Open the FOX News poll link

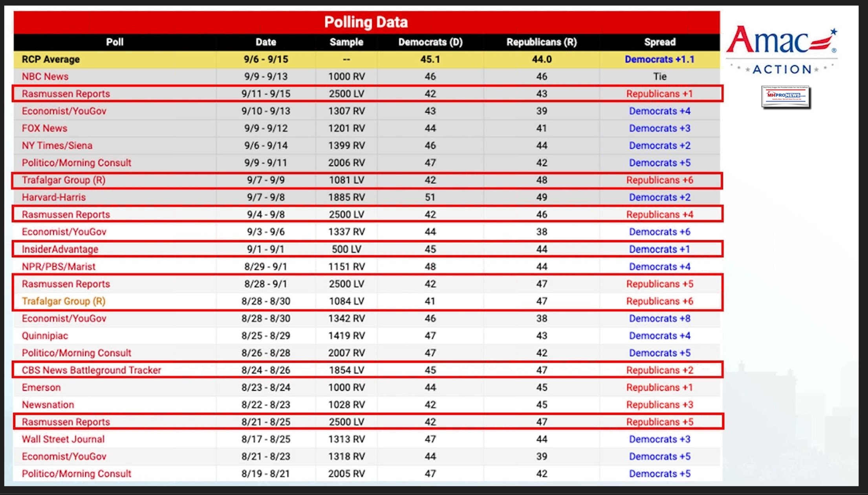pyautogui.click(x=44, y=128)
